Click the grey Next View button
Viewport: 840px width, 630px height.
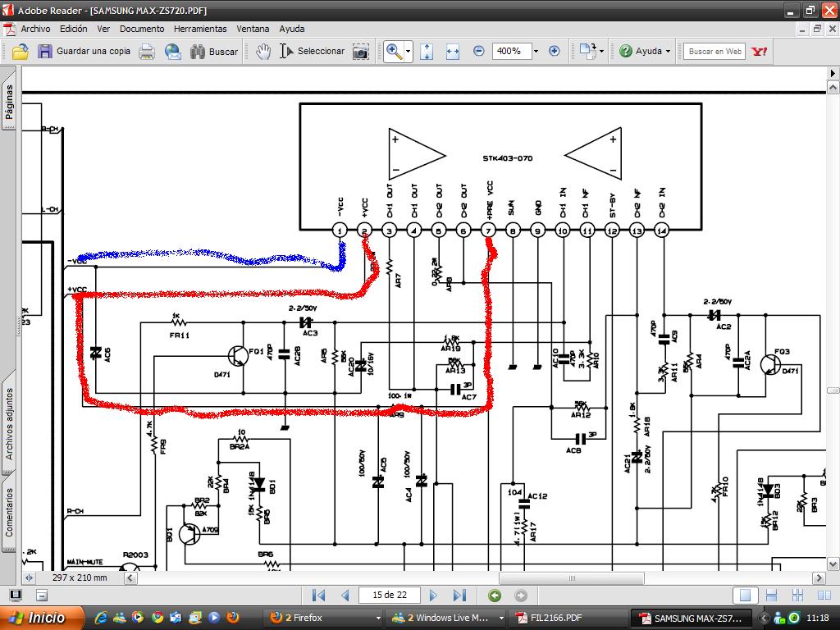pos(521,596)
